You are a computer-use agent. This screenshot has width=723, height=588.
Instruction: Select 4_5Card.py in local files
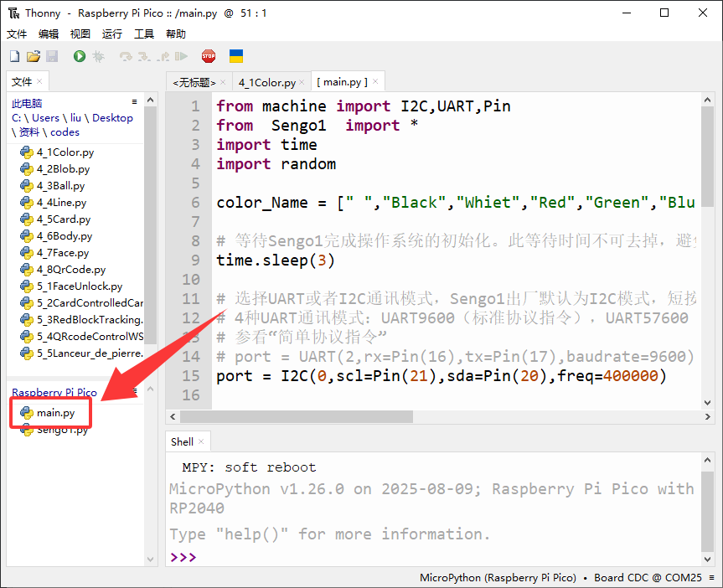[x=55, y=219]
